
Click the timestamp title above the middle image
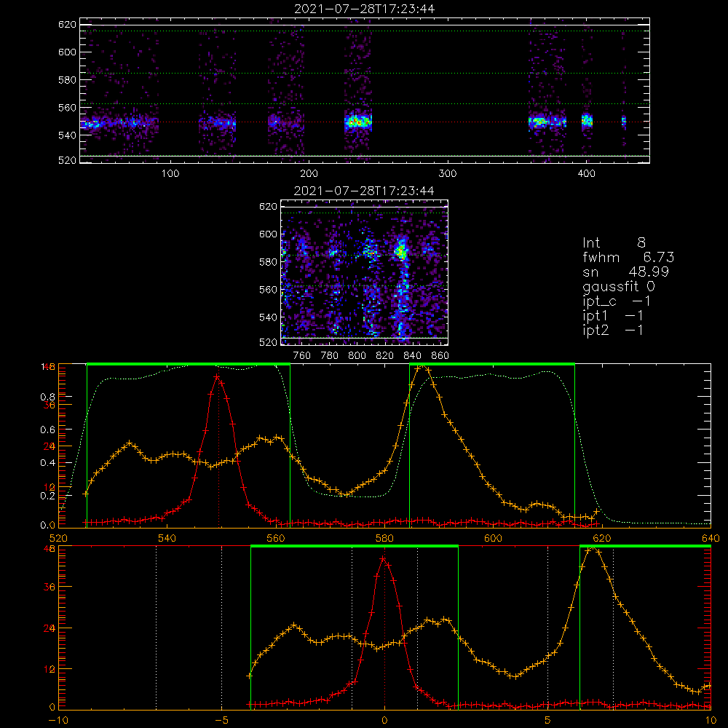click(x=364, y=191)
